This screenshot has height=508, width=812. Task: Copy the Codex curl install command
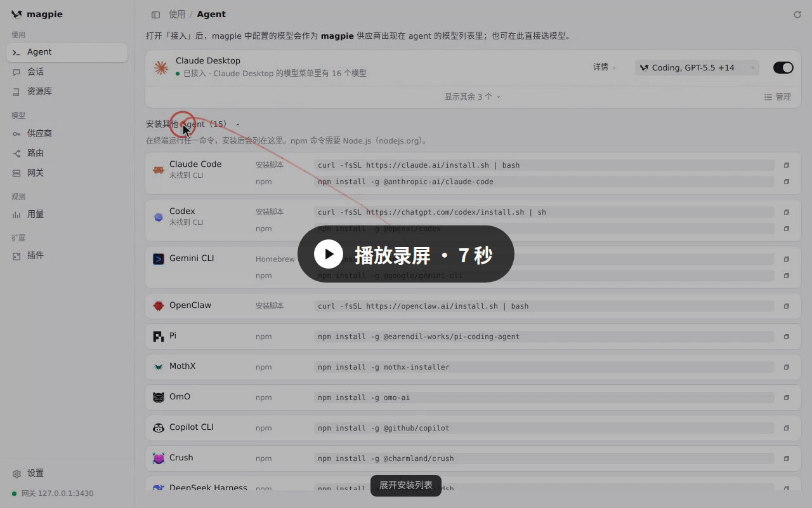point(786,212)
